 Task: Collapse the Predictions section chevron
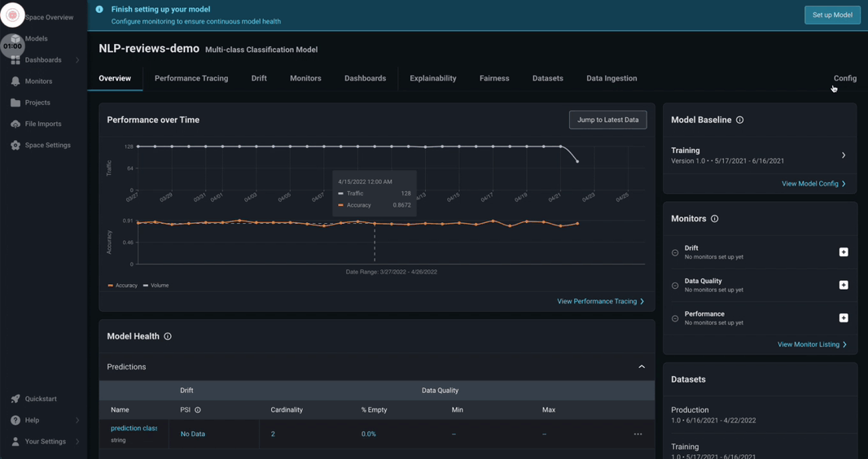[642, 367]
